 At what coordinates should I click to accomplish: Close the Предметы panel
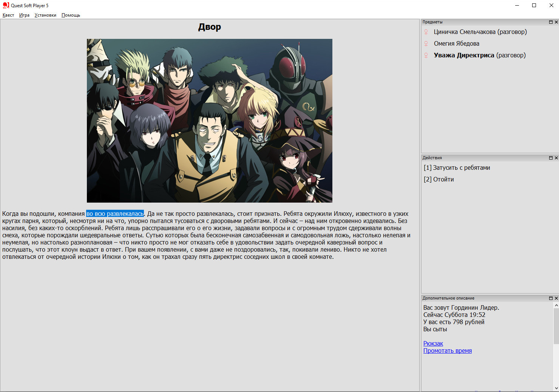point(556,22)
